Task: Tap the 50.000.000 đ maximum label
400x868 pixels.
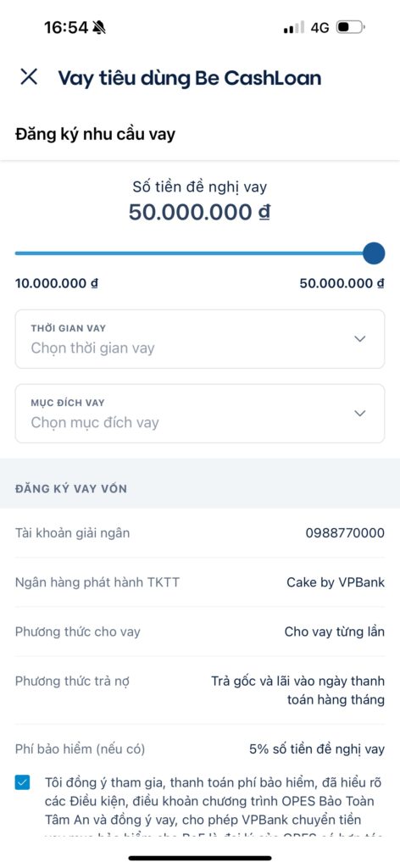Action: pos(342,283)
